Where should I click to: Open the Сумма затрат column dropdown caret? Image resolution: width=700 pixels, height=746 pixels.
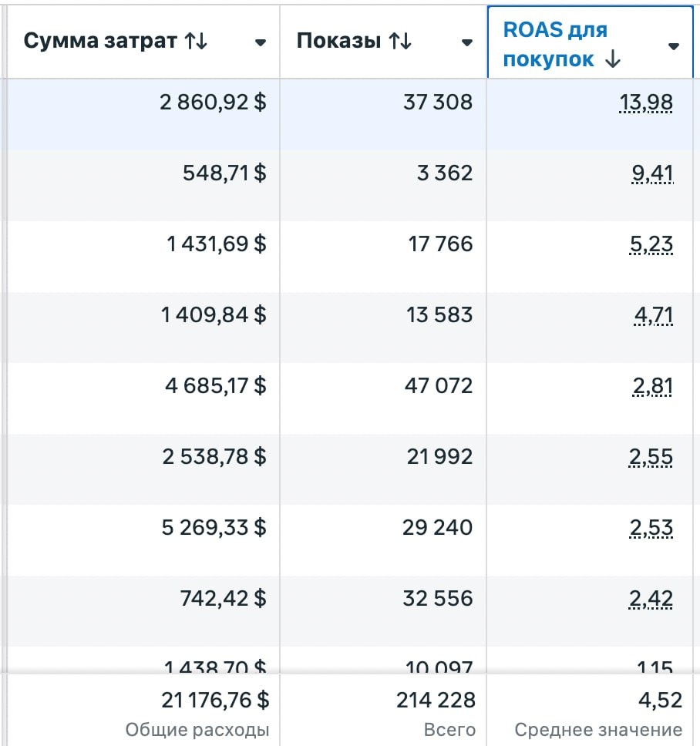pyautogui.click(x=261, y=42)
